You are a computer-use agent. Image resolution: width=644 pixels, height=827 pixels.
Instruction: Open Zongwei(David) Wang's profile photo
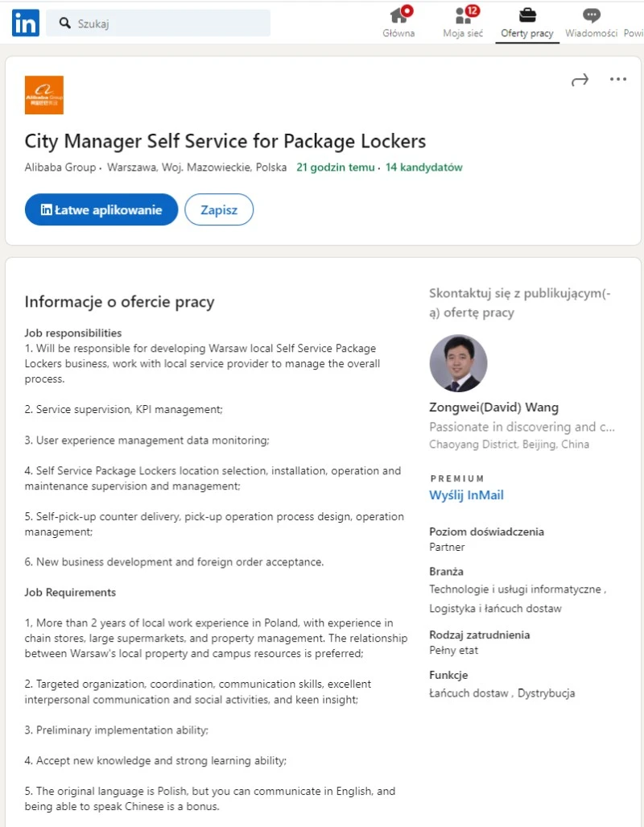point(458,363)
